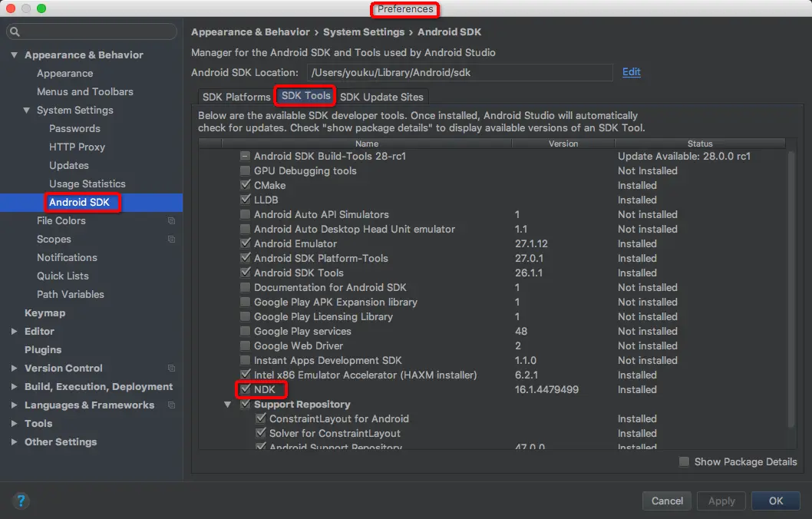Select the Android SDK settings item
The image size is (812, 519).
pyautogui.click(x=91, y=203)
